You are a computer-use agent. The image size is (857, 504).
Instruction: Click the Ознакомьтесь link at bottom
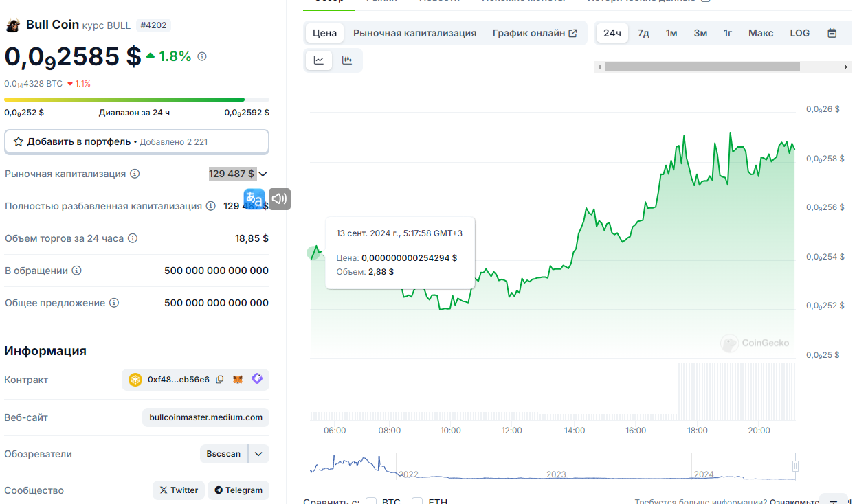pos(794,502)
